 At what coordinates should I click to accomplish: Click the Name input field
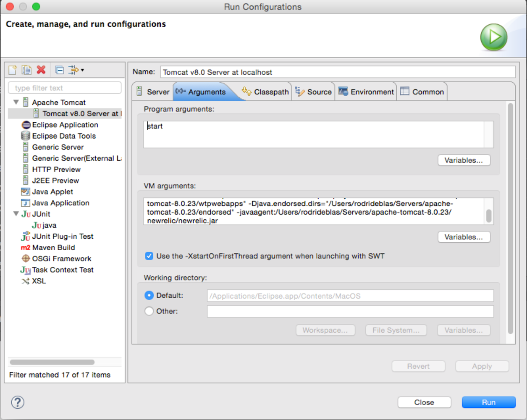tap(338, 72)
